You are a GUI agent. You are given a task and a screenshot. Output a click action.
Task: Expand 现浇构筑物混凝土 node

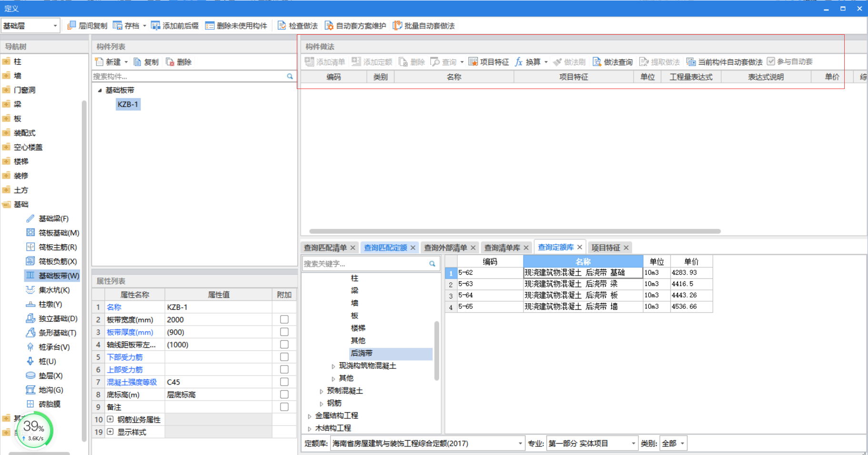click(333, 366)
